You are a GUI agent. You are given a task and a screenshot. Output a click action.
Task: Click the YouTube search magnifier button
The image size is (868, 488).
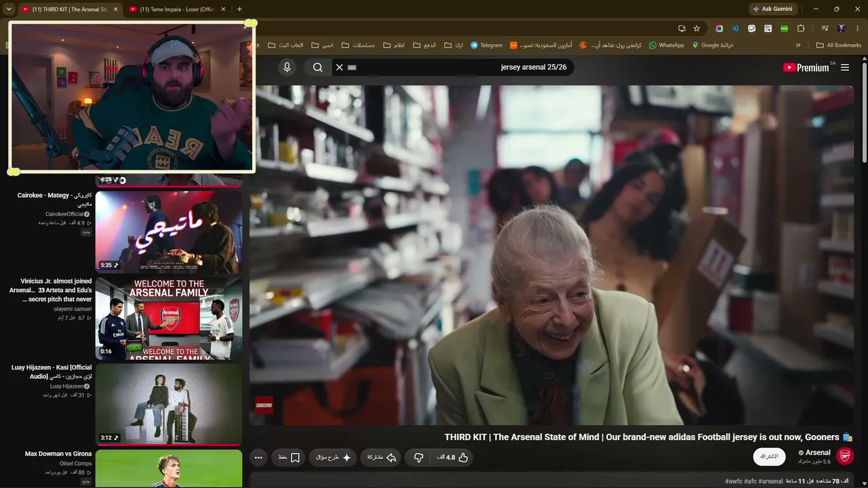[x=317, y=67]
